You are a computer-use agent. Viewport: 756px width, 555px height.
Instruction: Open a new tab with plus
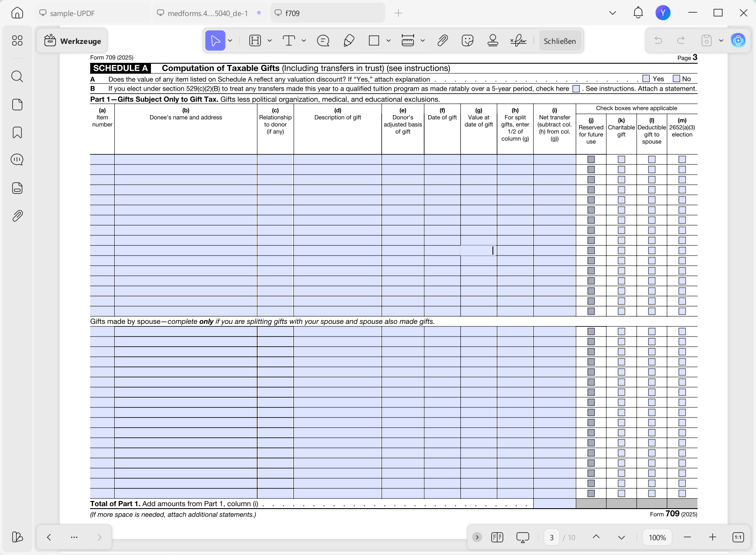pyautogui.click(x=398, y=13)
